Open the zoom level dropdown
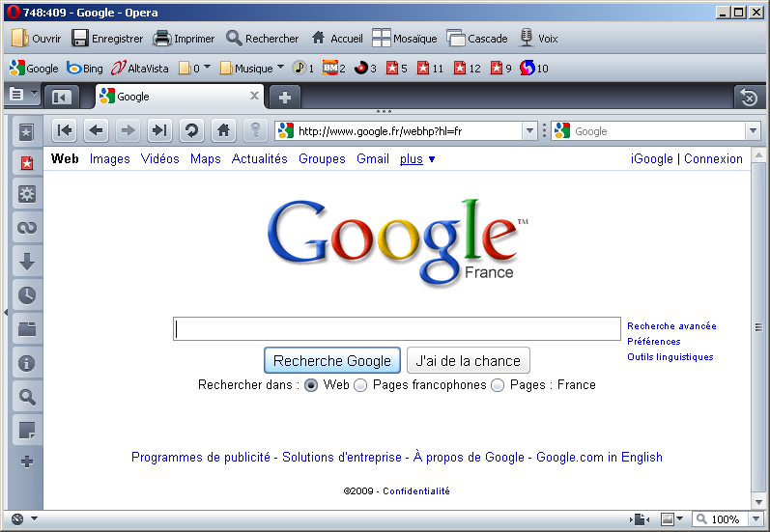The height and width of the screenshot is (532, 770). tap(756, 518)
